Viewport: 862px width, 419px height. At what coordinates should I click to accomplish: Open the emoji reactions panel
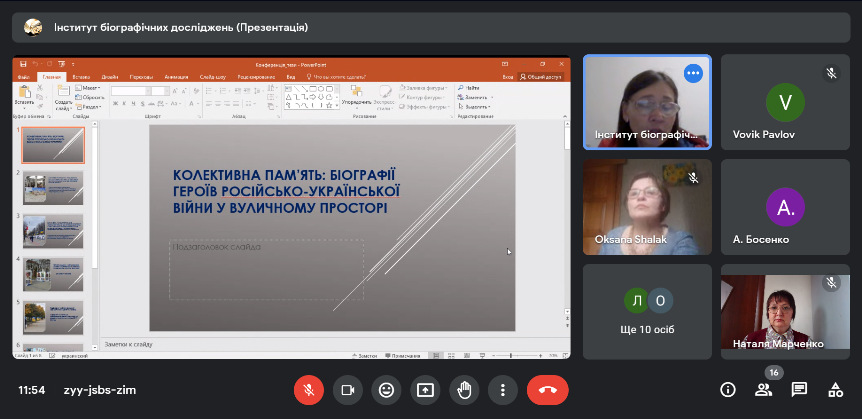[386, 390]
